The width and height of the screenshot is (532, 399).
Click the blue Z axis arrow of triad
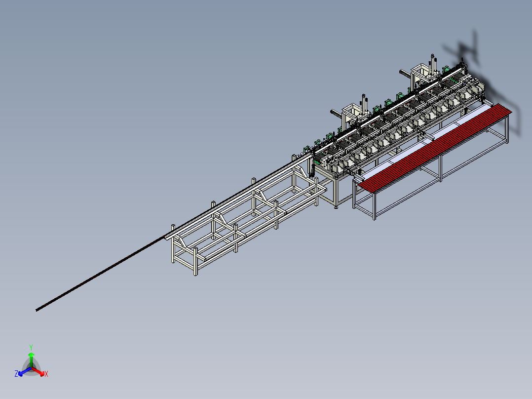click(x=25, y=371)
